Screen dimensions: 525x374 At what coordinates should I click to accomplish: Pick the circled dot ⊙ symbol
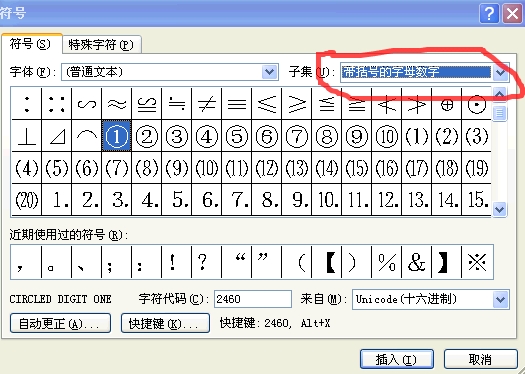pyautogui.click(x=476, y=104)
